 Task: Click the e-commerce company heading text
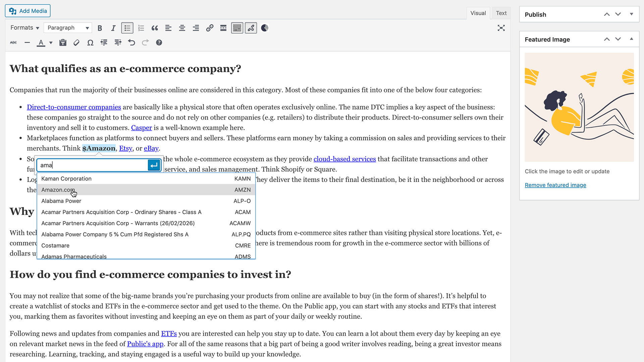(125, 69)
